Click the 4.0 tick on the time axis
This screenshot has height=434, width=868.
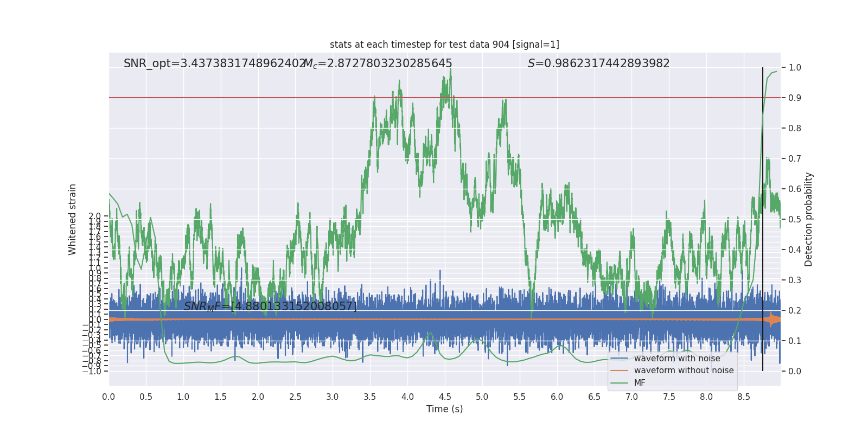[x=407, y=397]
